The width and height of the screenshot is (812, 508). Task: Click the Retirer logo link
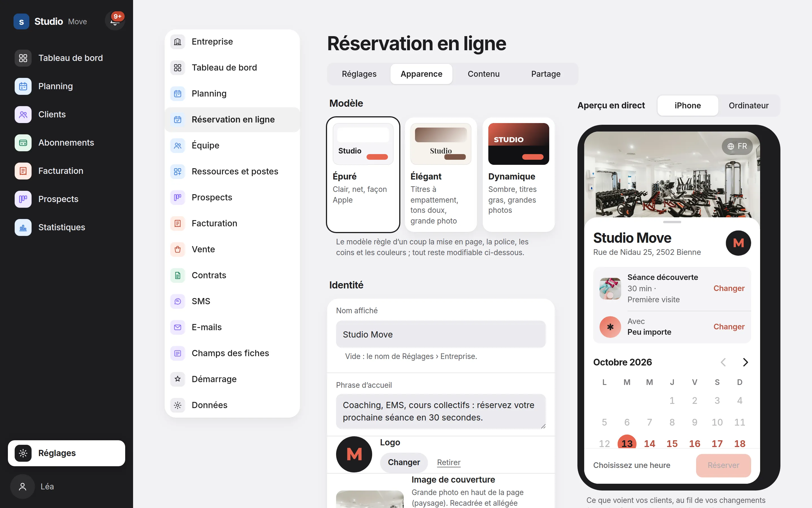449,462
